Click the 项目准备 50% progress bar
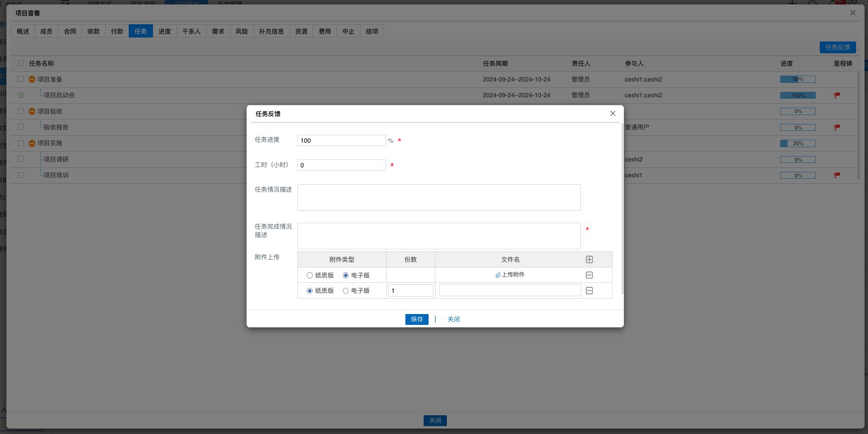This screenshot has width=868, height=434. pyautogui.click(x=797, y=79)
